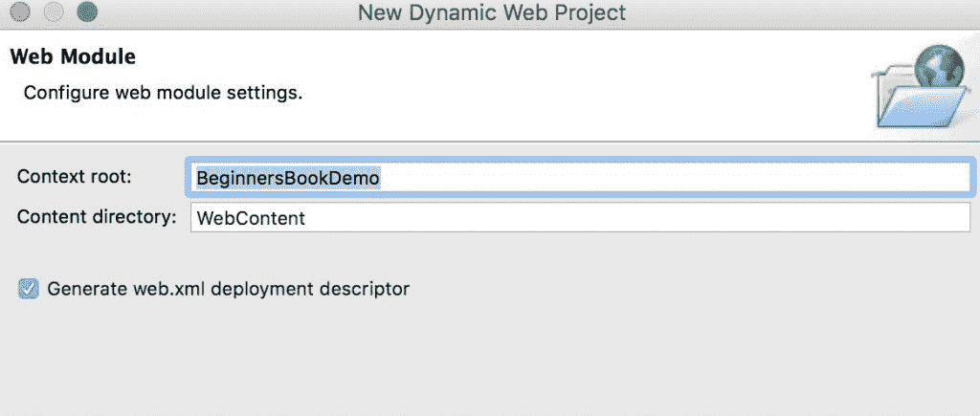
Task: Minimize the dialog with the yellow button
Action: point(54,13)
